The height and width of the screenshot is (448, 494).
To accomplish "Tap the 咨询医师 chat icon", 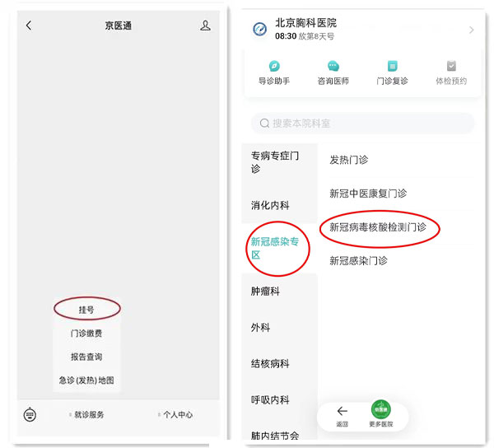I will coord(333,67).
